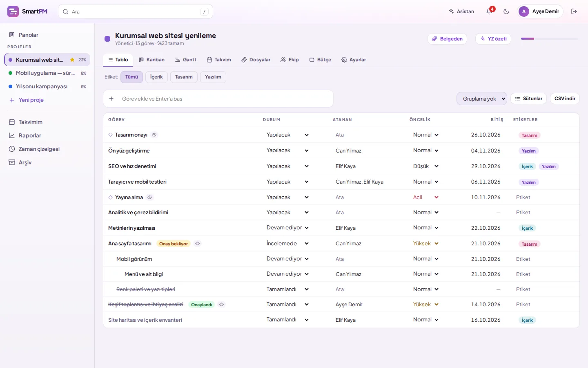Open priority dropdown for SEO ve hız denetimi
588x368 pixels.
425,166
